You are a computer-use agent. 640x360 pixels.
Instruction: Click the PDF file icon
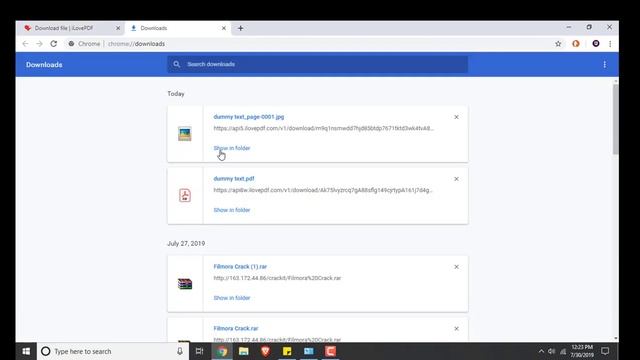(x=185, y=195)
